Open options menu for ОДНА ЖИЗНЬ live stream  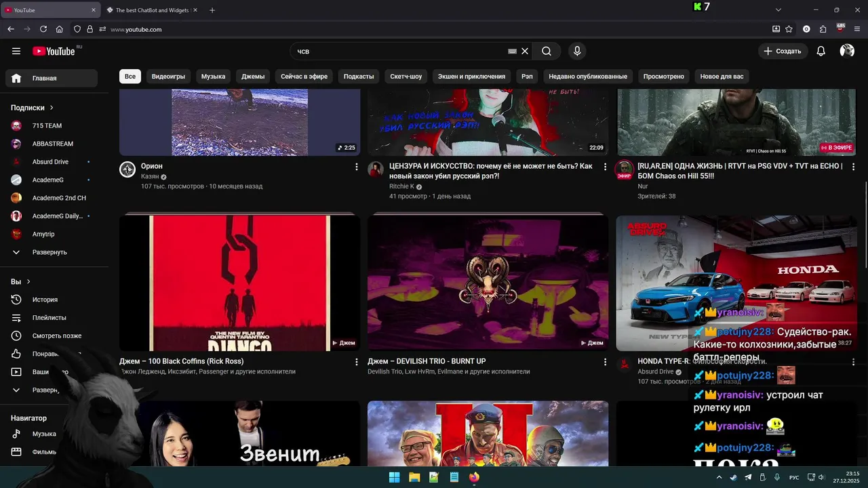click(853, 166)
